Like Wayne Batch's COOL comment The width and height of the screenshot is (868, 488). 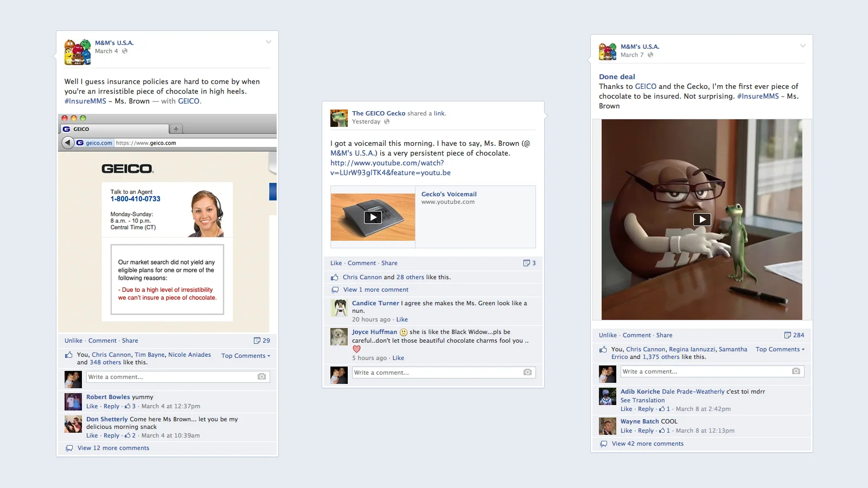[627, 431]
